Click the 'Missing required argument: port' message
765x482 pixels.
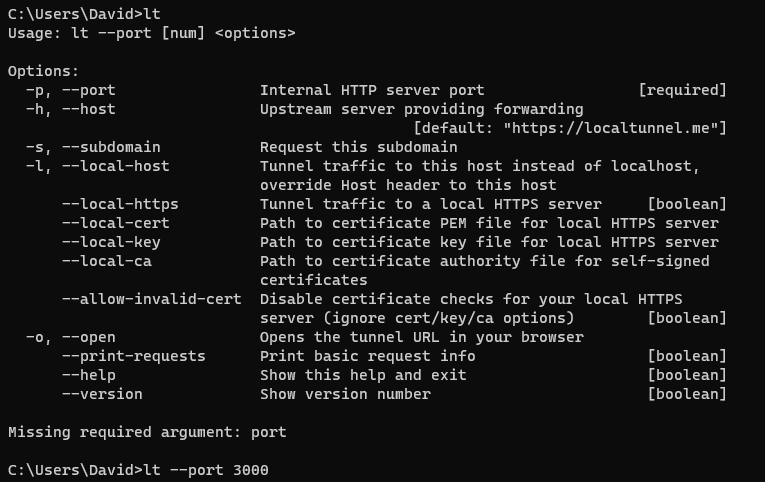147,432
